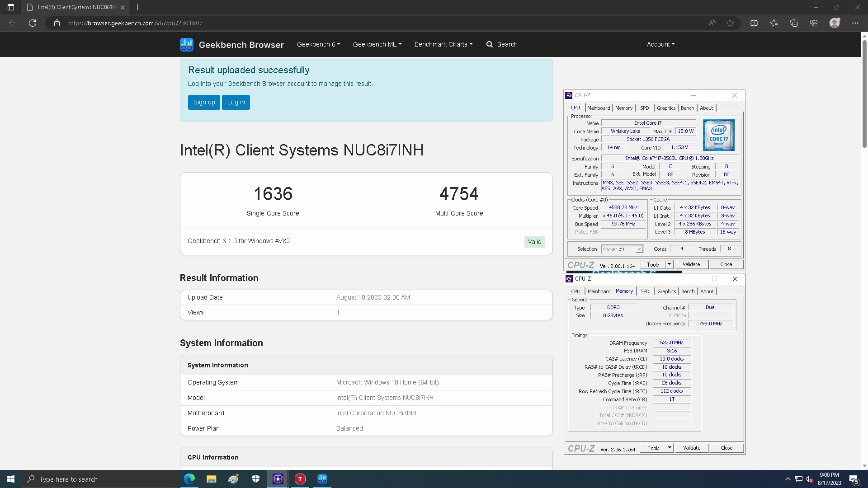
Task: Click the Valid status badge
Action: tap(534, 242)
